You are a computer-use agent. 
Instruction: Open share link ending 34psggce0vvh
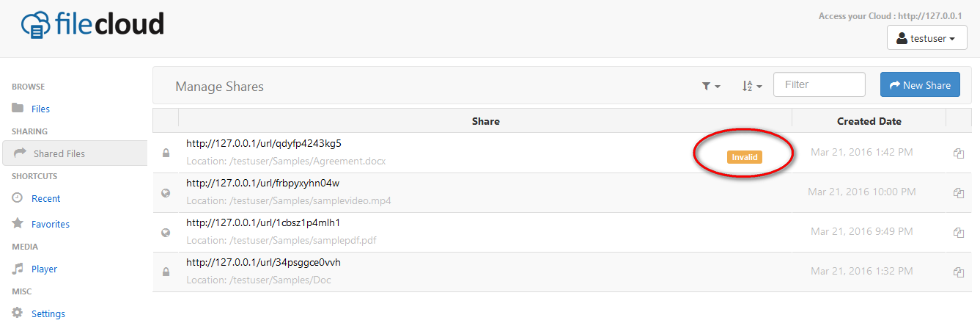coord(263,262)
